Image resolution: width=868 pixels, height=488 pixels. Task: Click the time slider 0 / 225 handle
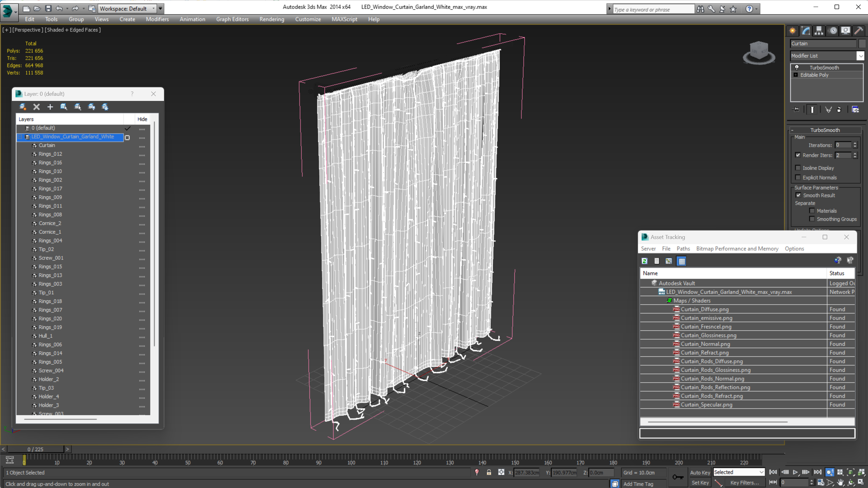click(x=35, y=449)
